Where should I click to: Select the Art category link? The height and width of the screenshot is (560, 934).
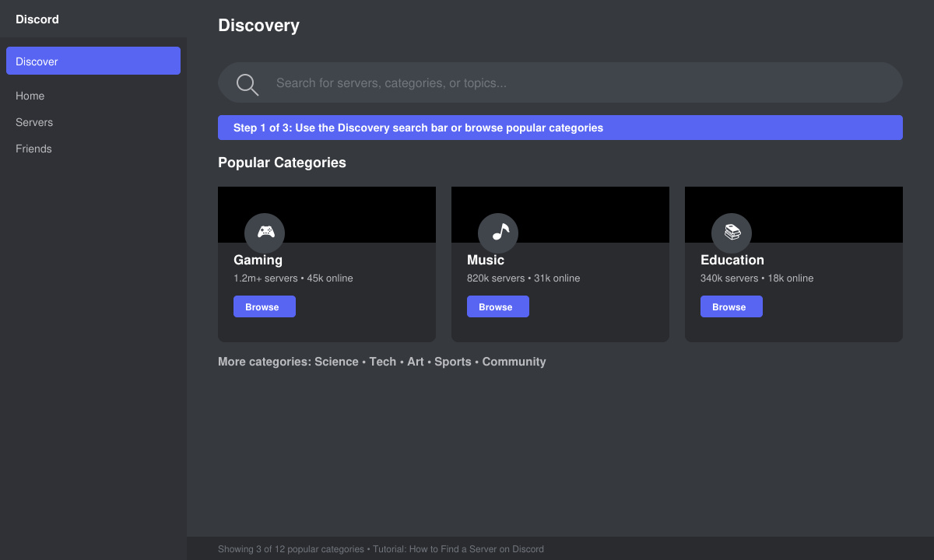point(416,362)
